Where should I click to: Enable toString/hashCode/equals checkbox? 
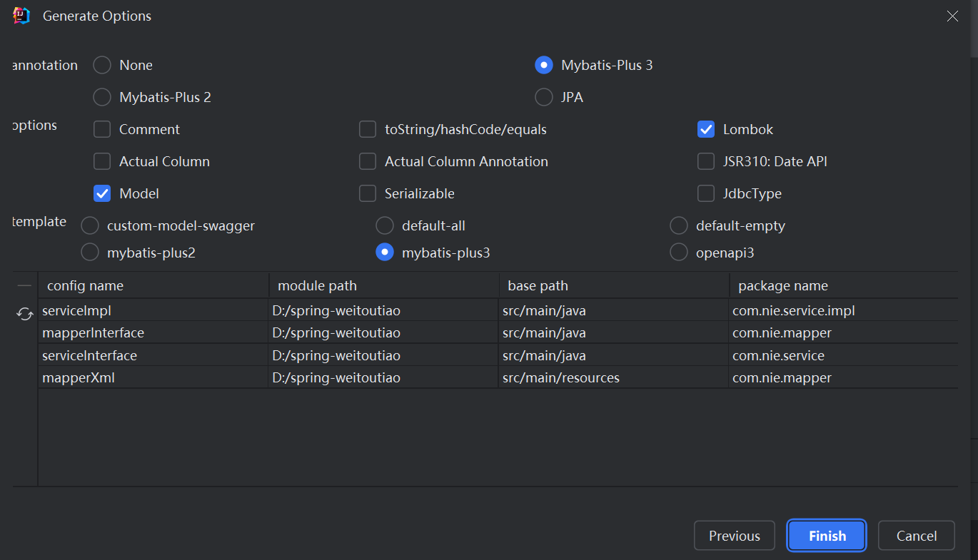click(368, 129)
